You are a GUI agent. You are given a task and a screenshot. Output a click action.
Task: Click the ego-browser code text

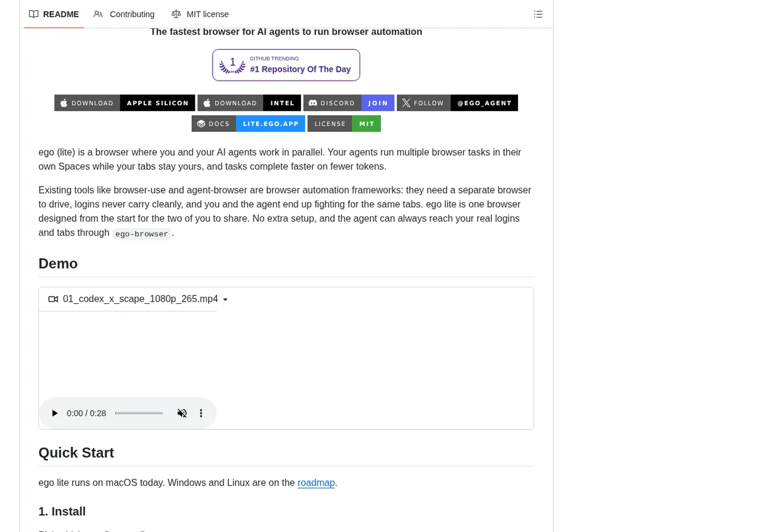click(142, 234)
